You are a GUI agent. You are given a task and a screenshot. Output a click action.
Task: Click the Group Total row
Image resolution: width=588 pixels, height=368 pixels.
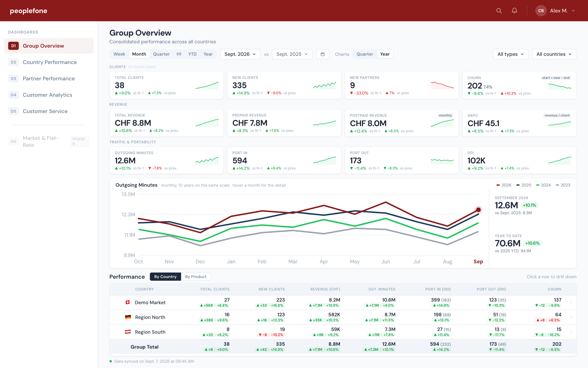(343, 347)
